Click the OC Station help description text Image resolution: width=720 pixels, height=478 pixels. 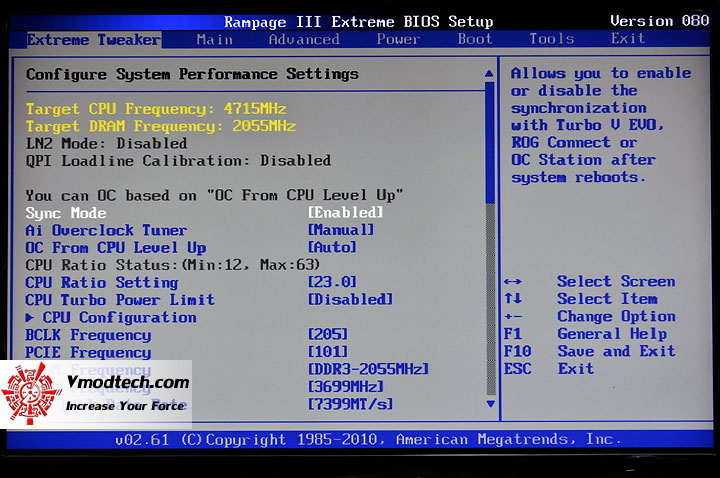click(x=601, y=125)
